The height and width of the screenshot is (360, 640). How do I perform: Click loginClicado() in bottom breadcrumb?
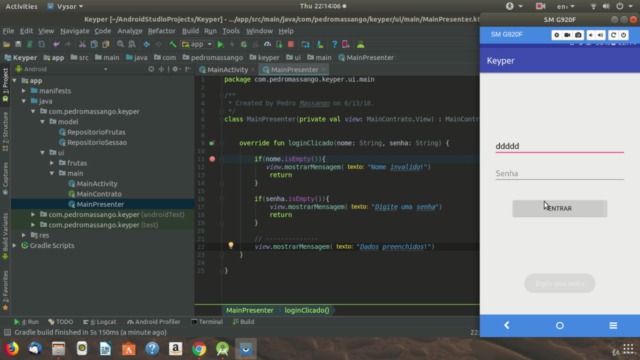point(307,310)
